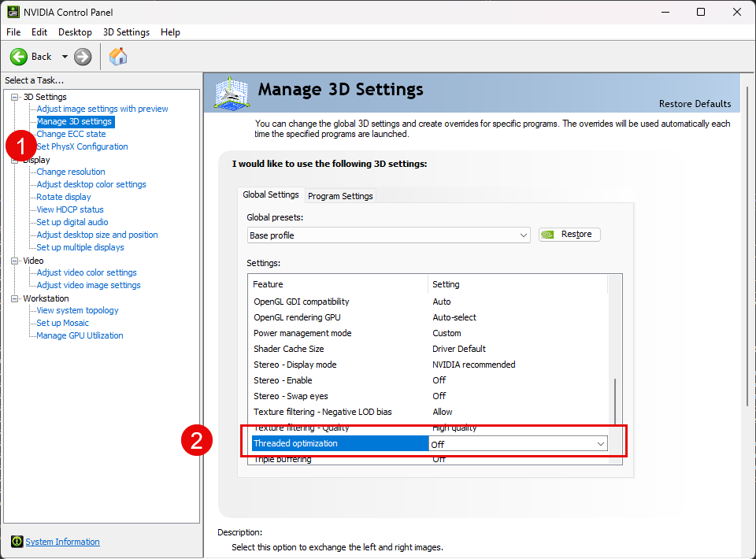Collapse the 3D Settings tree node
Screen dimensions: 756x559
[x=15, y=97]
